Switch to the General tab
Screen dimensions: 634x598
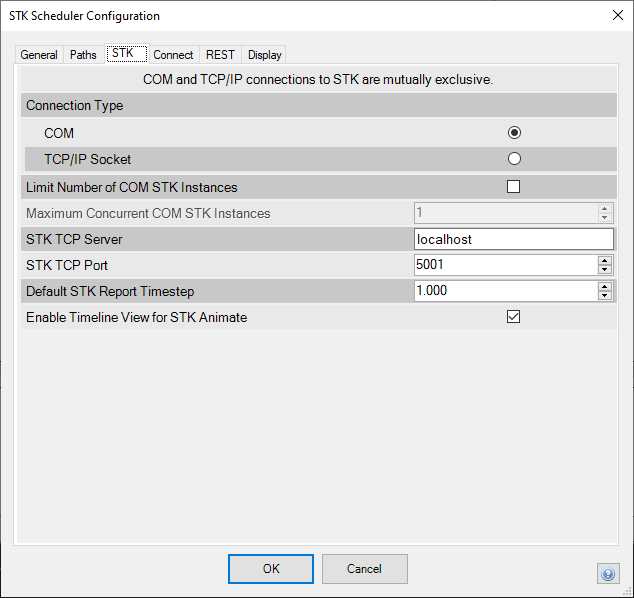[39, 55]
